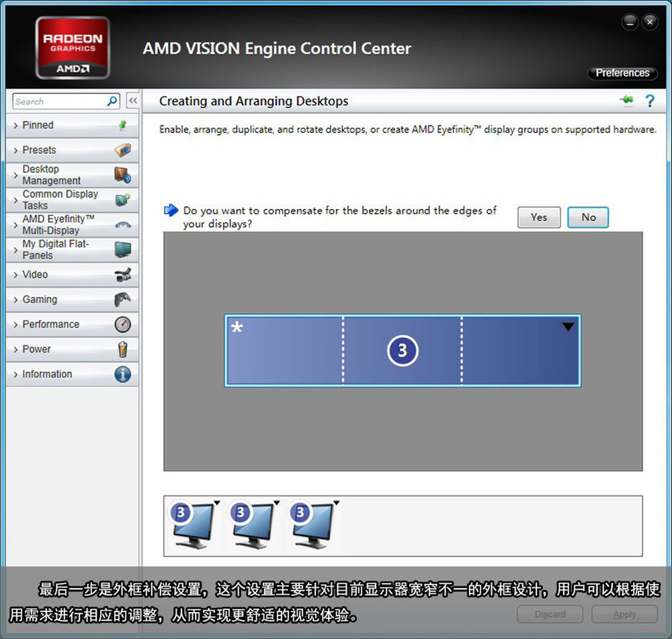Viewport: 672px width, 639px height.
Task: Click the Presets icon
Action: pos(123,150)
